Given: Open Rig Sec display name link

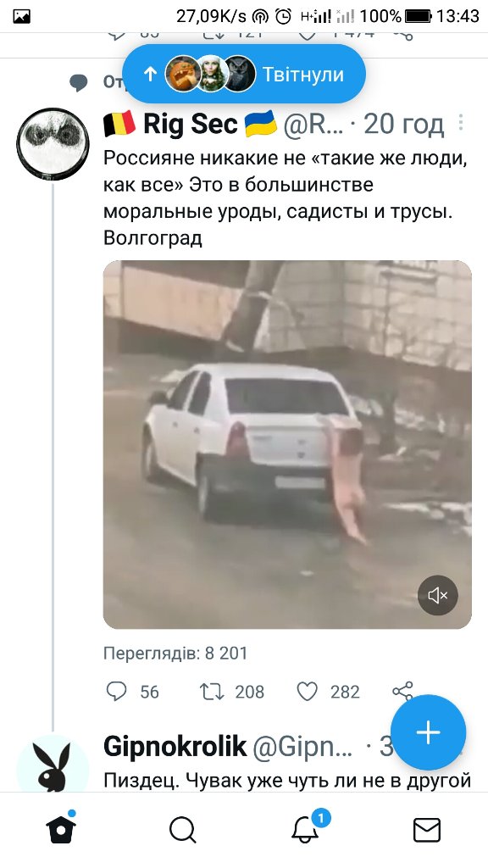Looking at the screenshot, I should (x=191, y=124).
